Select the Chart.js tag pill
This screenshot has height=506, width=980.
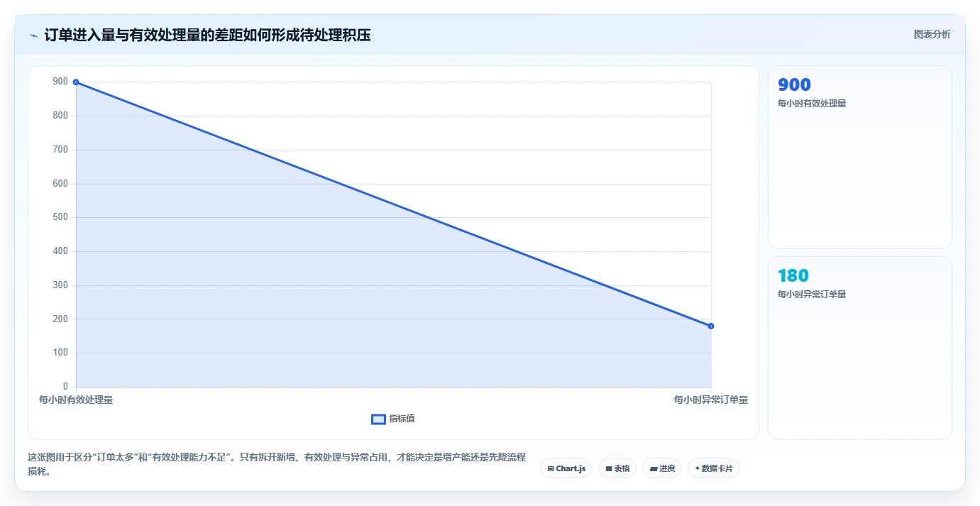coord(566,468)
